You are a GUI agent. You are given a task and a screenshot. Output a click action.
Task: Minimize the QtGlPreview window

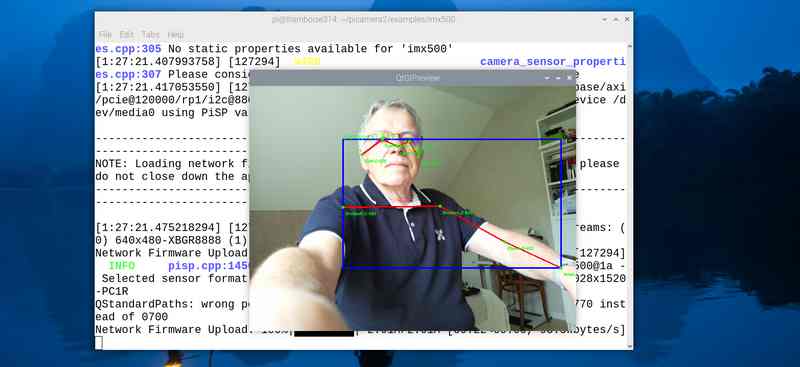coord(547,78)
